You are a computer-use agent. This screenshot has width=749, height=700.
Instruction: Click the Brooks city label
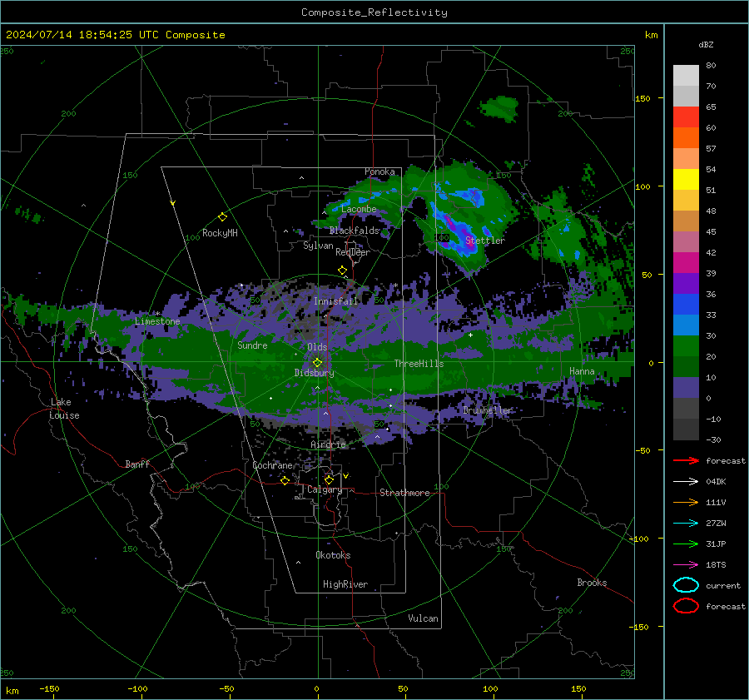coord(592,583)
